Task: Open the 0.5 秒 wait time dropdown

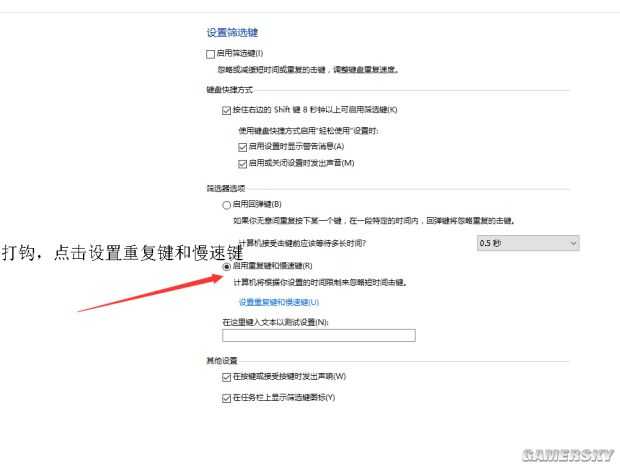Action: pyautogui.click(x=527, y=243)
